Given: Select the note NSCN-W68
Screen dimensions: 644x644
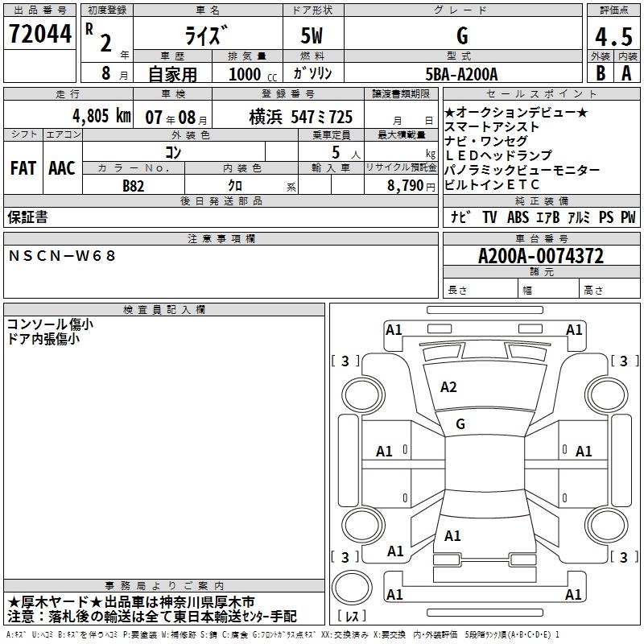Looking at the screenshot, I should coord(62,256).
